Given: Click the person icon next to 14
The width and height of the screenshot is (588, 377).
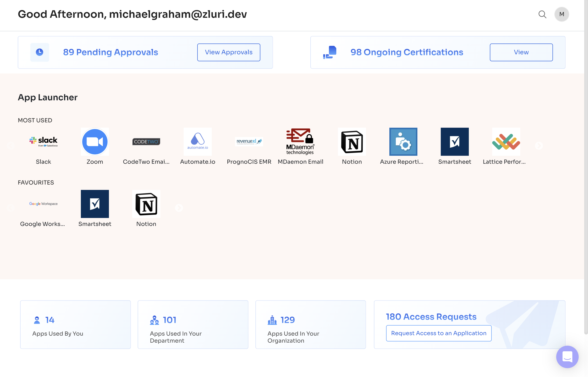Looking at the screenshot, I should [x=37, y=320].
